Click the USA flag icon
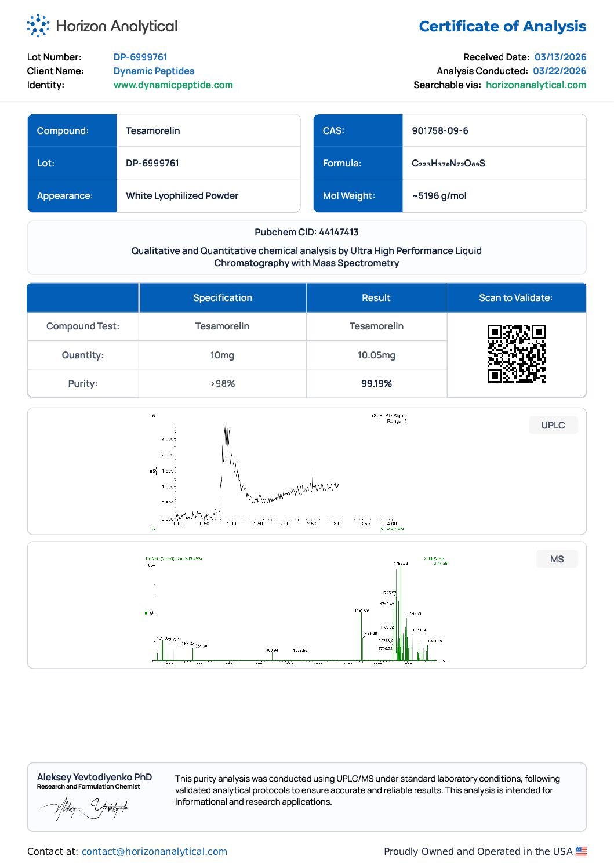This screenshot has width=614, height=868. tap(581, 851)
